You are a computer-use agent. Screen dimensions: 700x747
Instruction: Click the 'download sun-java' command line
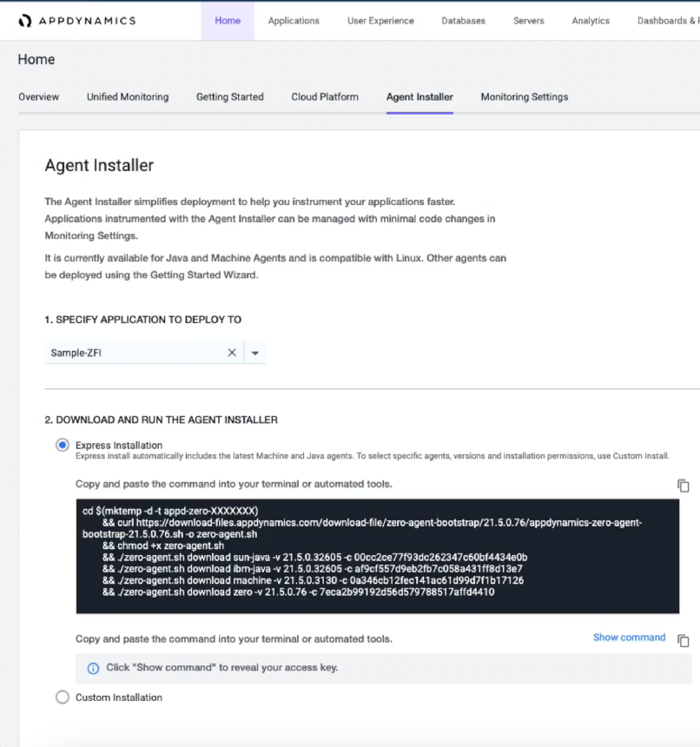pos(314,557)
